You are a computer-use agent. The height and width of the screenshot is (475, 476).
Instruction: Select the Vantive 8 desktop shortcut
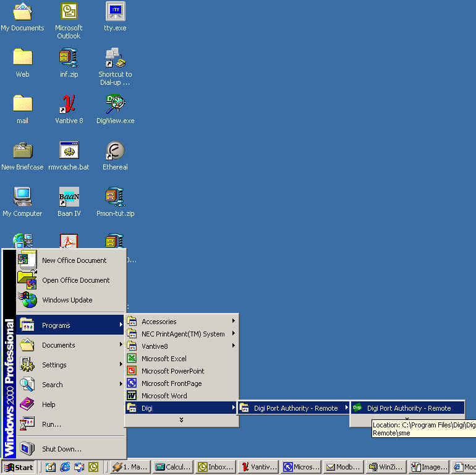click(69, 104)
